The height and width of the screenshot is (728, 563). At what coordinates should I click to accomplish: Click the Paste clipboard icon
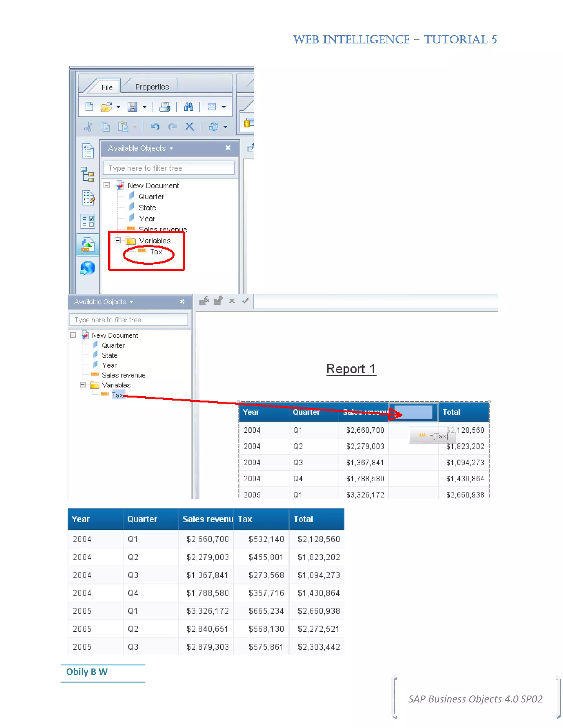pos(123,127)
